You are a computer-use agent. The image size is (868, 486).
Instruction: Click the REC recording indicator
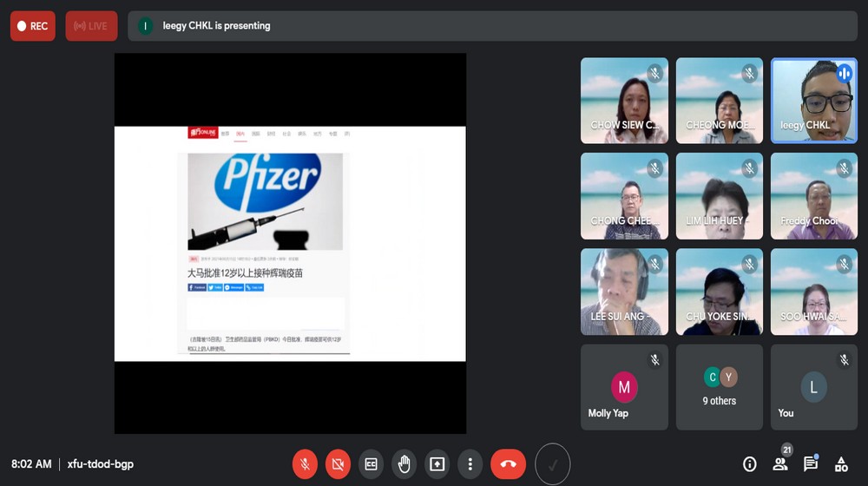(33, 26)
